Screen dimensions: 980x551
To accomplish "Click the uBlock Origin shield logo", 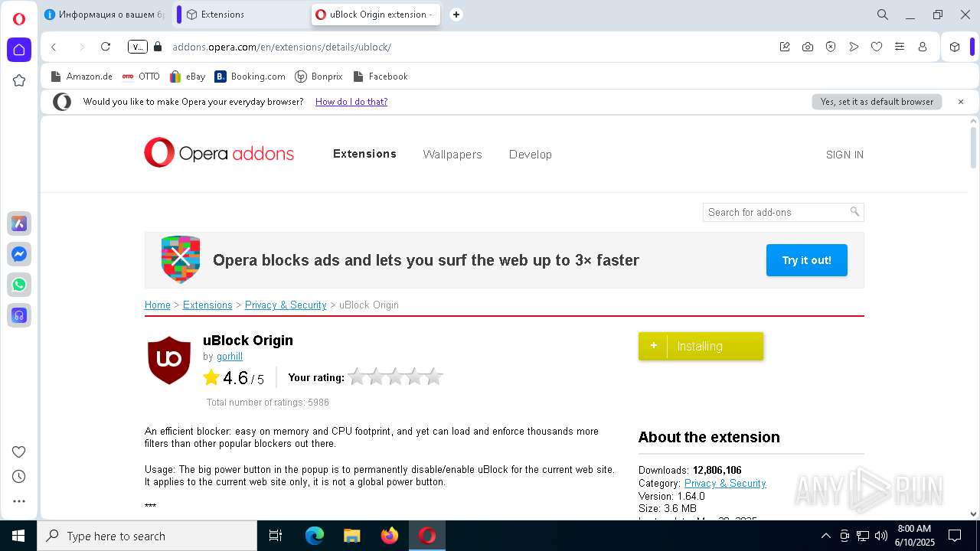I will tap(169, 360).
